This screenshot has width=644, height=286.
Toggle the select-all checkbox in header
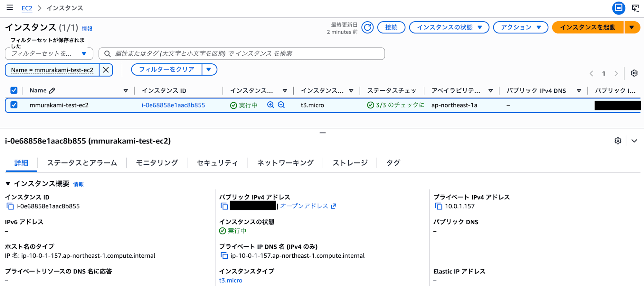pyautogui.click(x=14, y=90)
